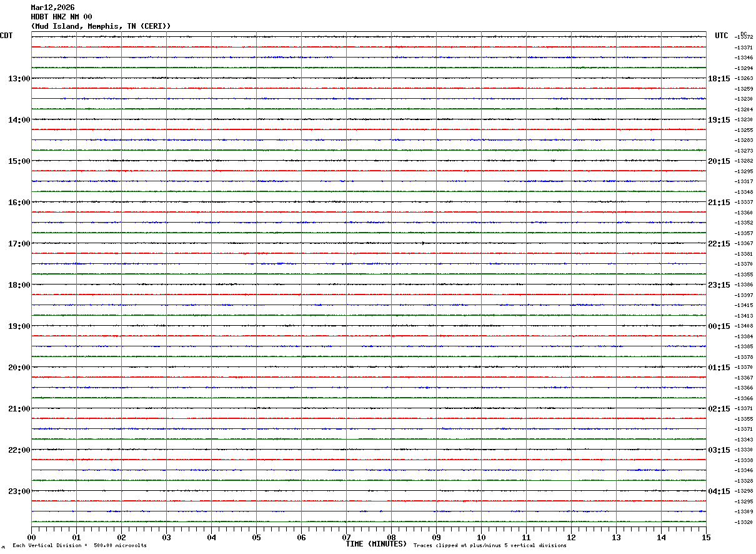The height and width of the screenshot is (554, 756).
Task: Click the DC offset value -13320
Action: pyautogui.click(x=744, y=522)
